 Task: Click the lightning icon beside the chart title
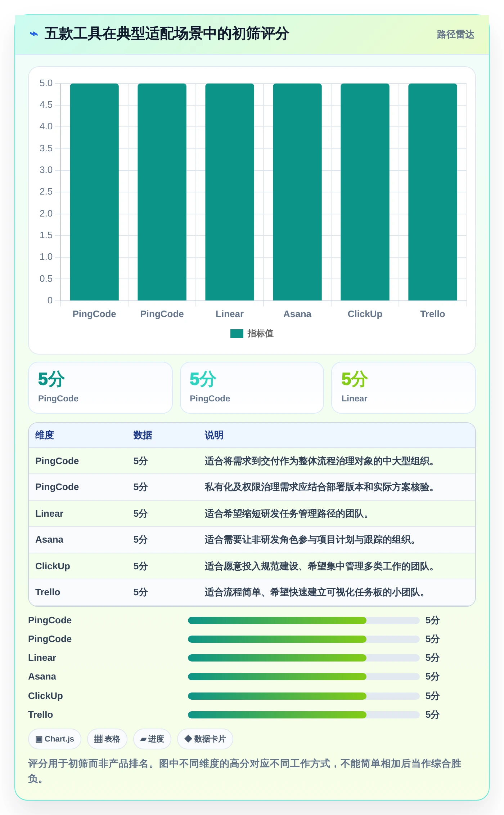(33, 34)
